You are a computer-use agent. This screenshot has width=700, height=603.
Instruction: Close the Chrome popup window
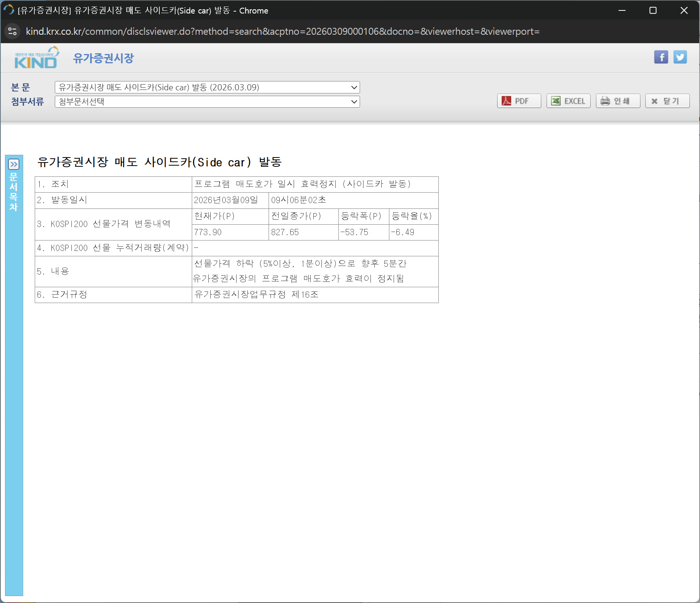click(x=684, y=10)
